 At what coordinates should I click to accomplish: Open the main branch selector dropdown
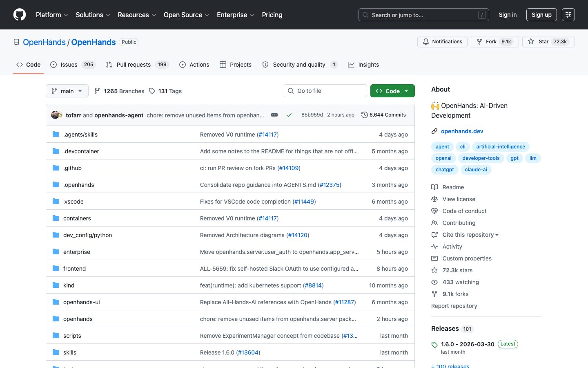point(67,91)
